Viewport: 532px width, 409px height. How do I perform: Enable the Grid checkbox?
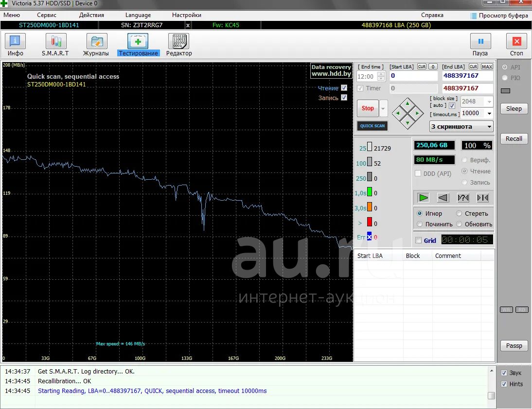(419, 240)
